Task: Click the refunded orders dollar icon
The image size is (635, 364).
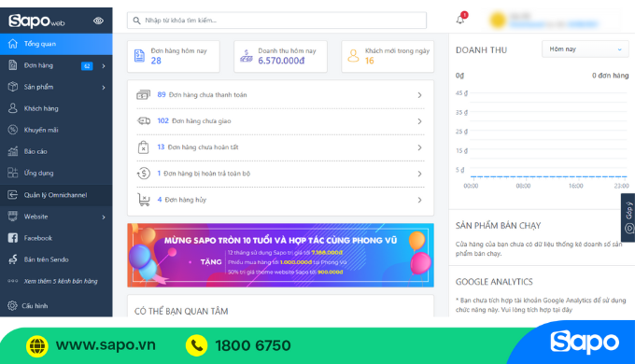Action: click(x=144, y=174)
